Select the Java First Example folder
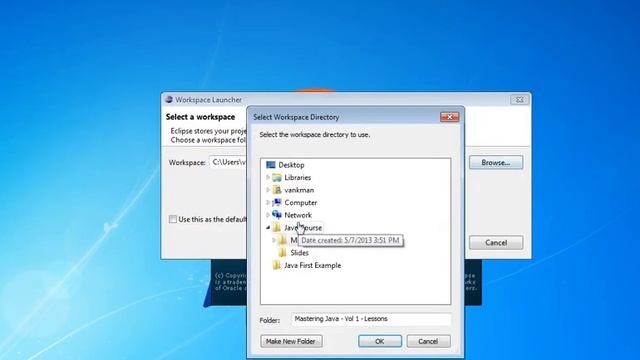The image size is (640, 360). [x=312, y=265]
